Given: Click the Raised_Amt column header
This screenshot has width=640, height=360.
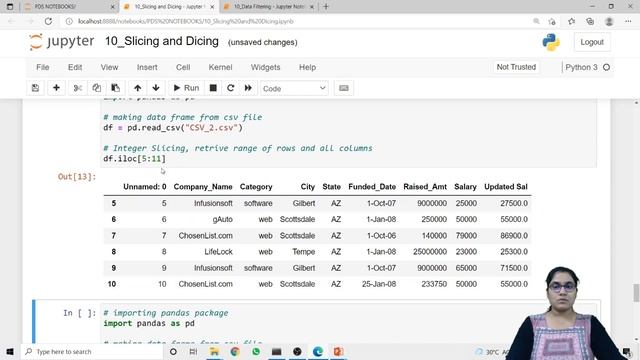Looking at the screenshot, I should (425, 187).
